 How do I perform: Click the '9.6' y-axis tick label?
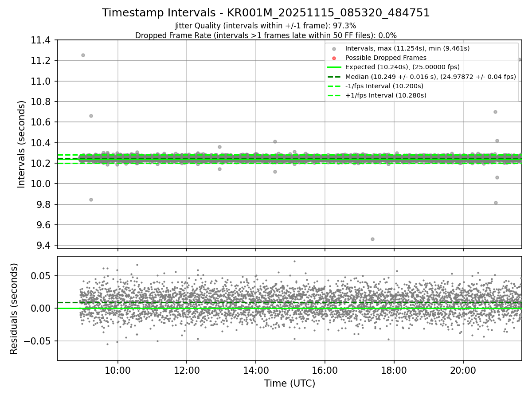click(x=44, y=225)
